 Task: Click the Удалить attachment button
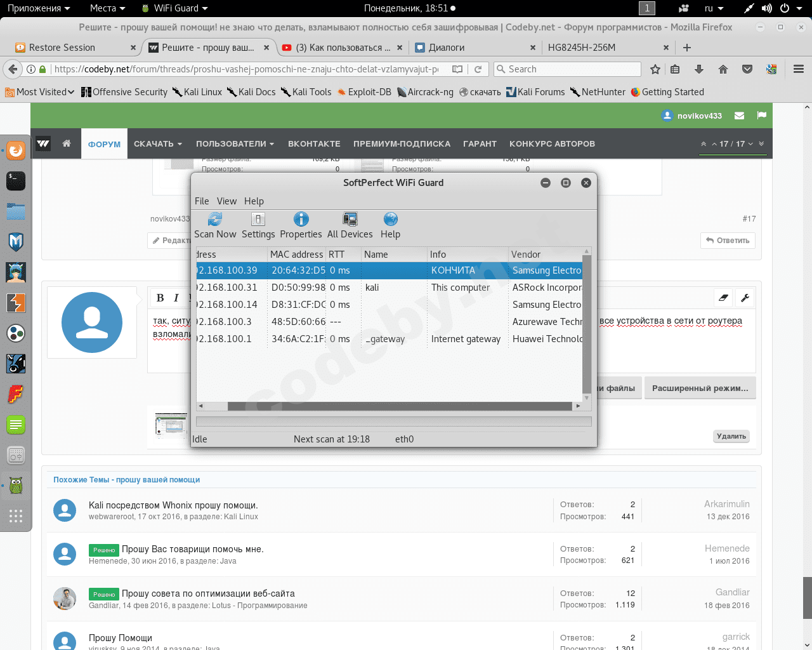(x=731, y=436)
